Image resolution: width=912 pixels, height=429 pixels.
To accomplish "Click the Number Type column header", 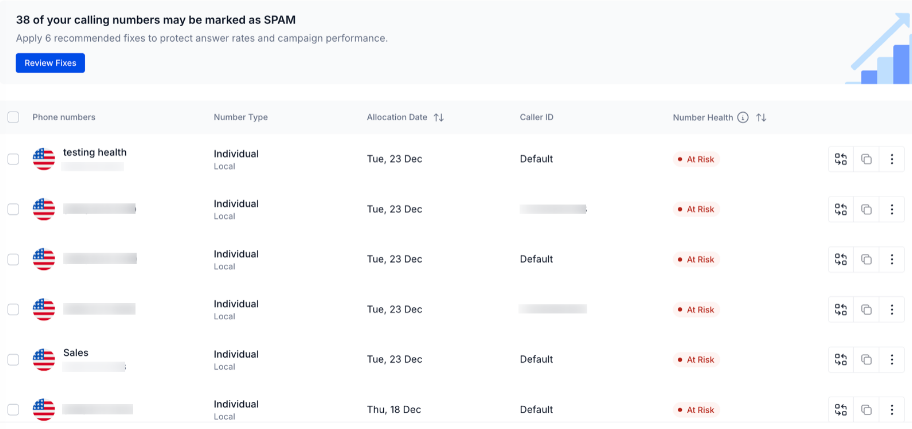I will click(241, 117).
